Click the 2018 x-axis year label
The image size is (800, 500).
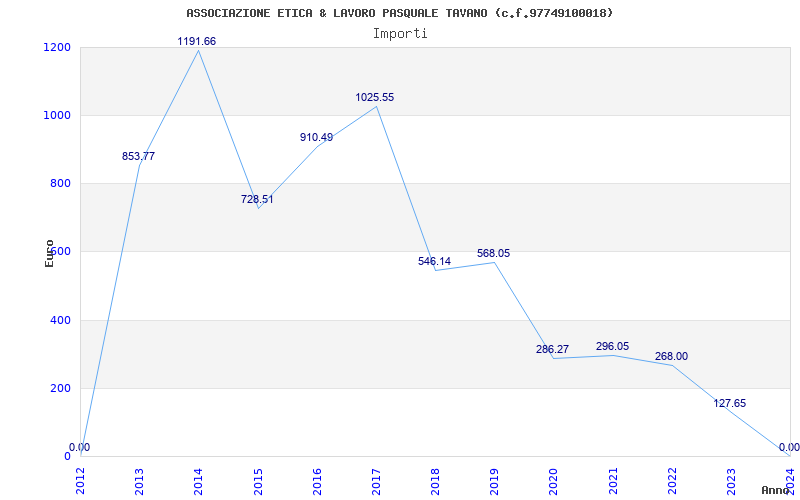[435, 481]
